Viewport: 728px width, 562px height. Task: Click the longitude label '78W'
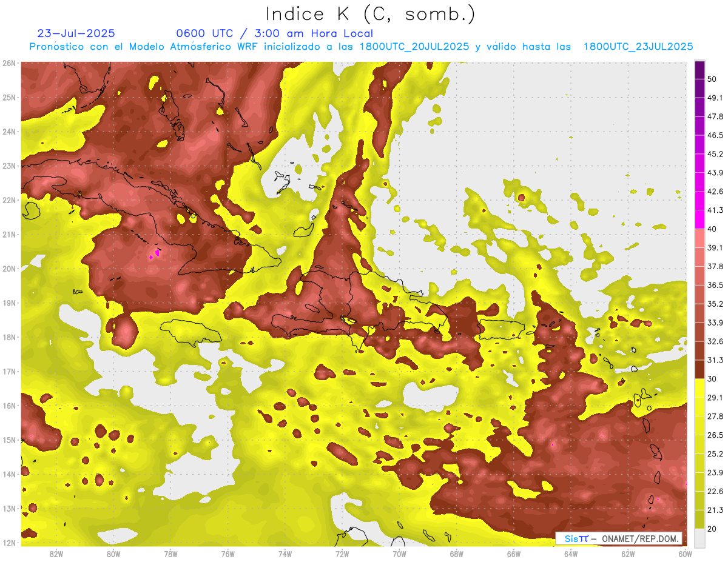coord(170,554)
